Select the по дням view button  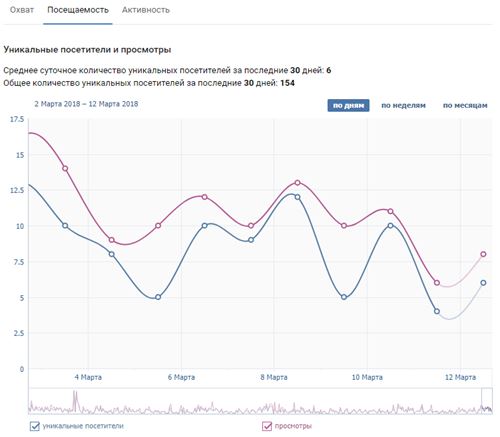pos(348,105)
